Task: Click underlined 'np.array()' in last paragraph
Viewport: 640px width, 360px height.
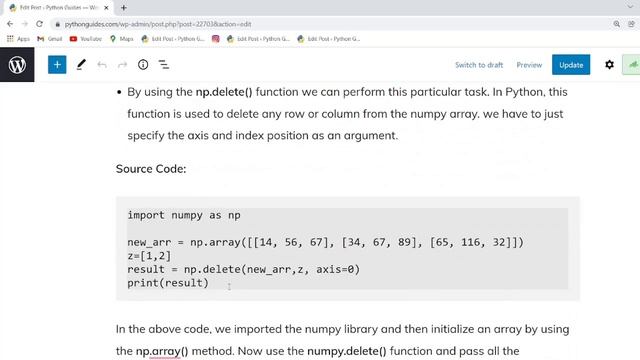Action: coord(162,351)
